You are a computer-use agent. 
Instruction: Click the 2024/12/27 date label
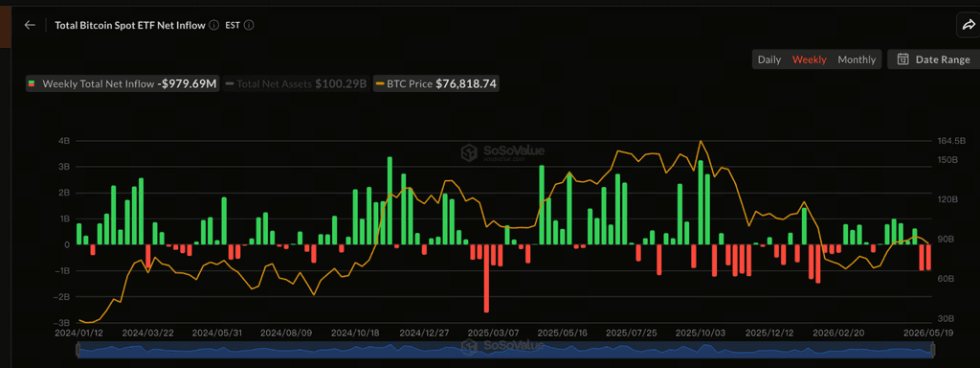point(424,333)
